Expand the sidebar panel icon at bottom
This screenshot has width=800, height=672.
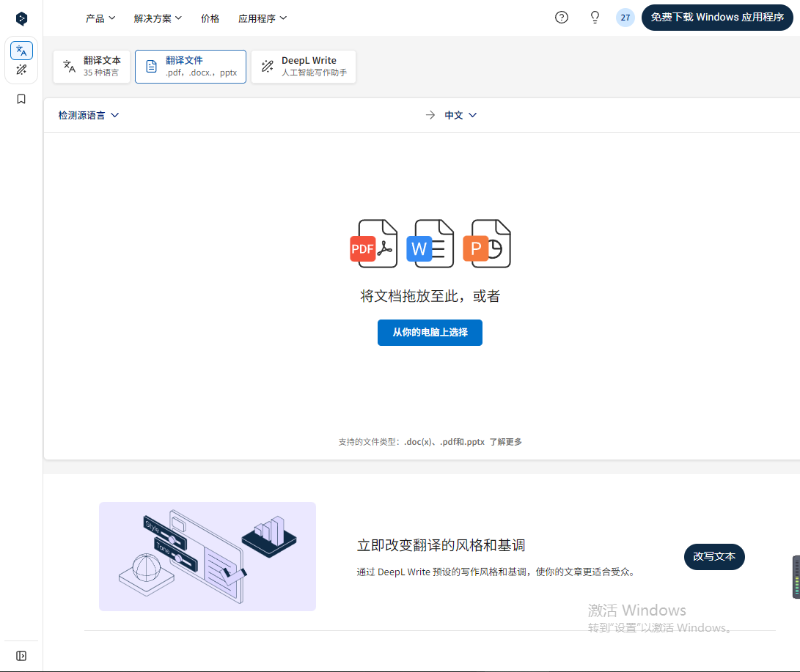point(21,656)
